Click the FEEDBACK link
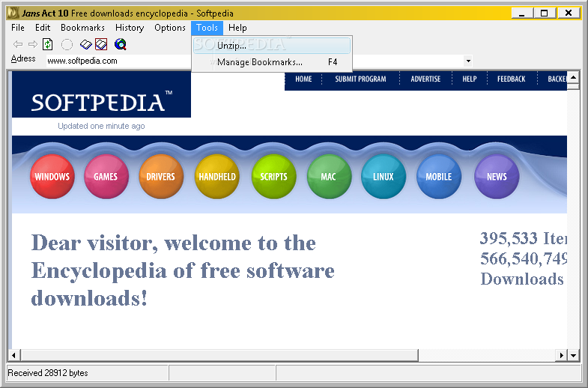The height and width of the screenshot is (388, 588). [x=511, y=79]
